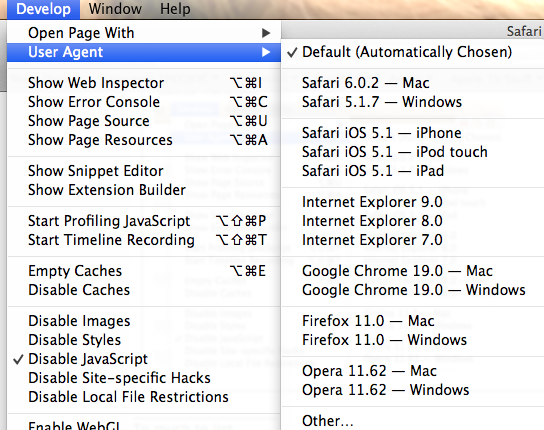This screenshot has width=544, height=430.
Task: Pick Safari iOS 5.1 — iPhone user agent
Action: click(x=413, y=133)
